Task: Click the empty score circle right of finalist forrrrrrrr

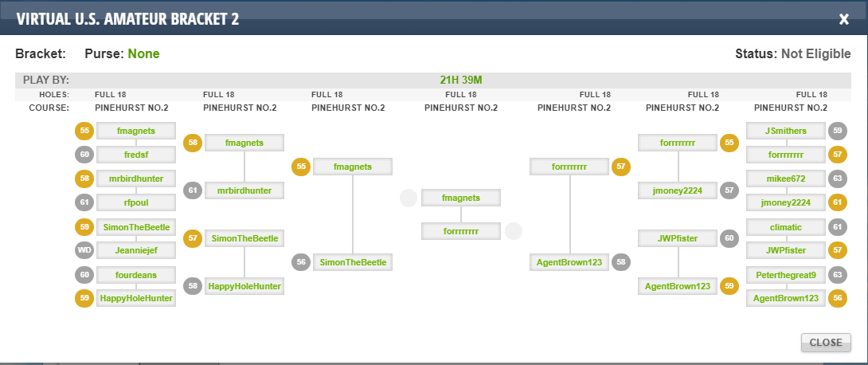Action: click(x=514, y=231)
